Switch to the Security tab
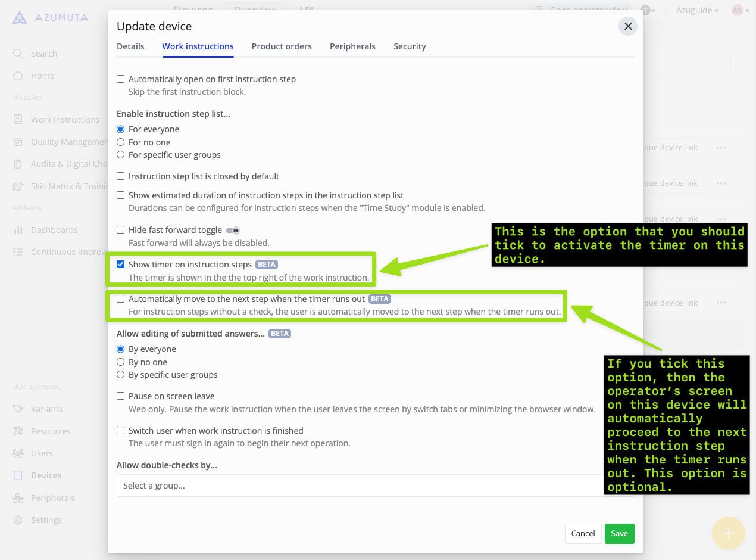This screenshot has width=756, height=560. (410, 46)
